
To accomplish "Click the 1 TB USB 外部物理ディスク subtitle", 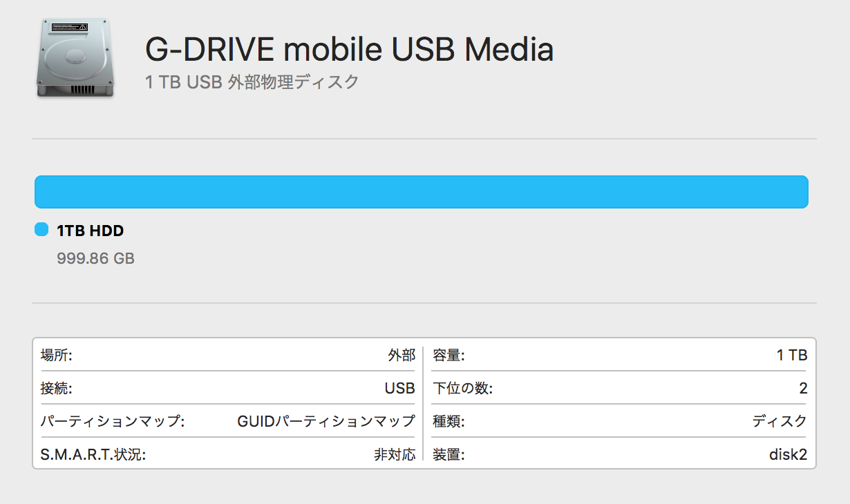I will [252, 82].
